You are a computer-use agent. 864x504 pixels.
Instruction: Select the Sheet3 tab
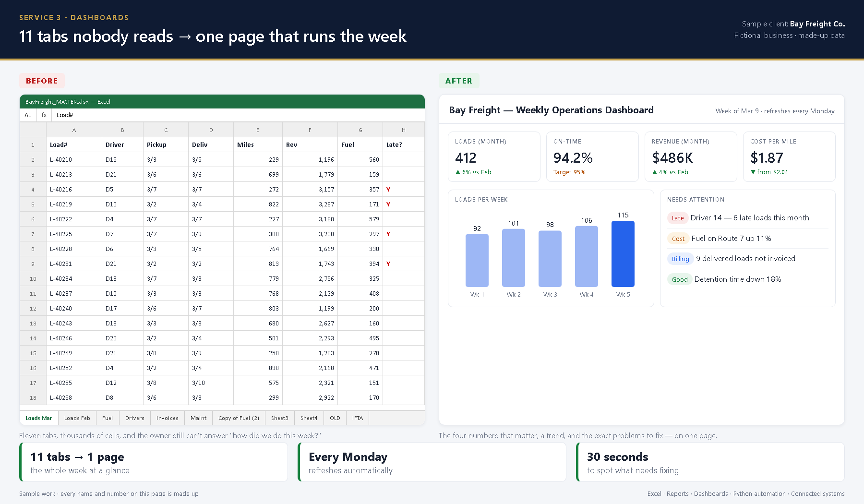(279, 418)
